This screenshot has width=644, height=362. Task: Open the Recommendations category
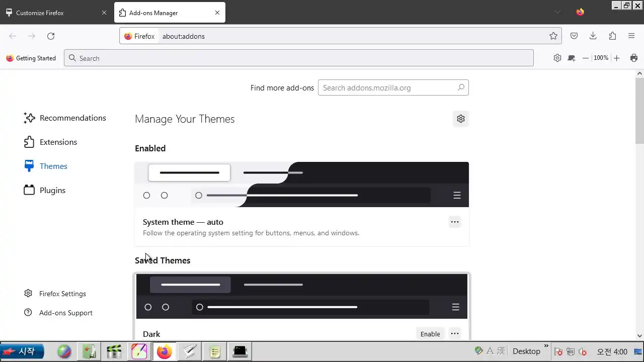65,118
